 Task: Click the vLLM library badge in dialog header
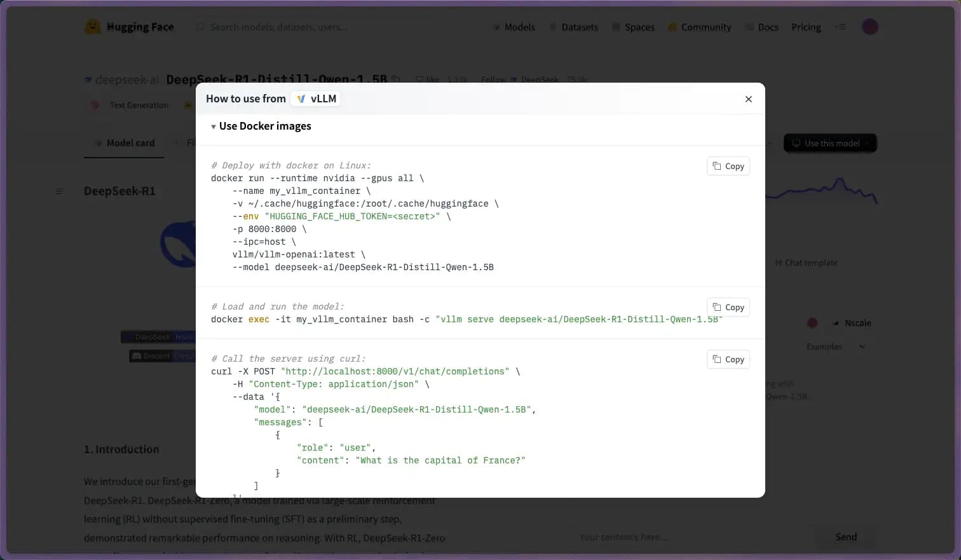316,99
